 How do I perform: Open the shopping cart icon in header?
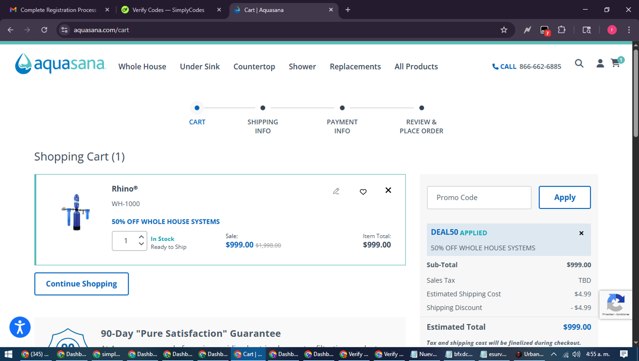tap(616, 63)
